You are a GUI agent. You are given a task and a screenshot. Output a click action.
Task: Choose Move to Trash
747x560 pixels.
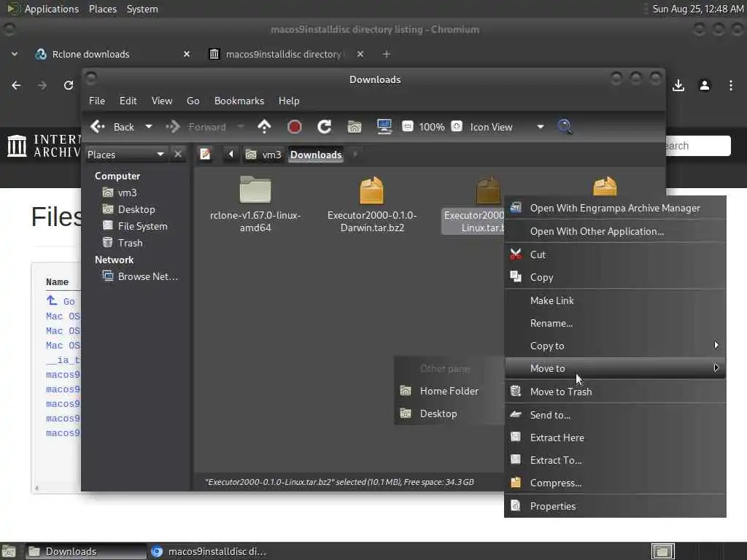(x=615, y=392)
